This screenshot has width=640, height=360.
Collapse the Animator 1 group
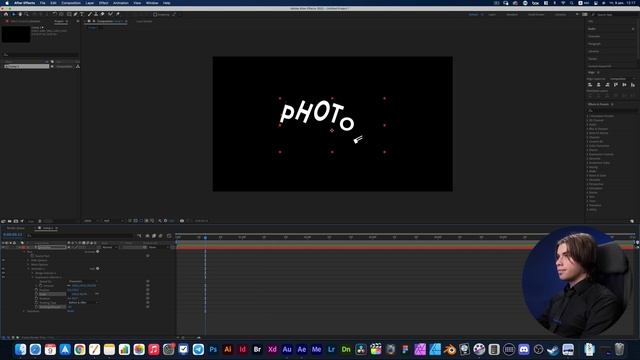coord(28,269)
